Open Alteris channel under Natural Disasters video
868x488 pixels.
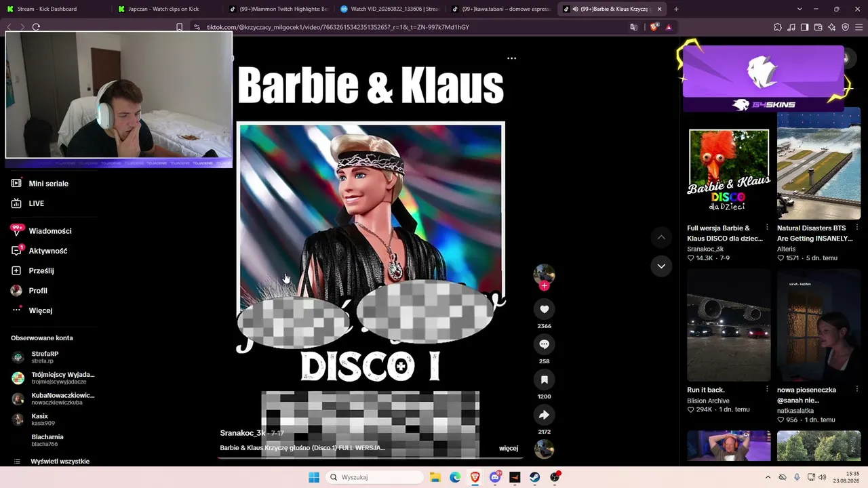788,249
